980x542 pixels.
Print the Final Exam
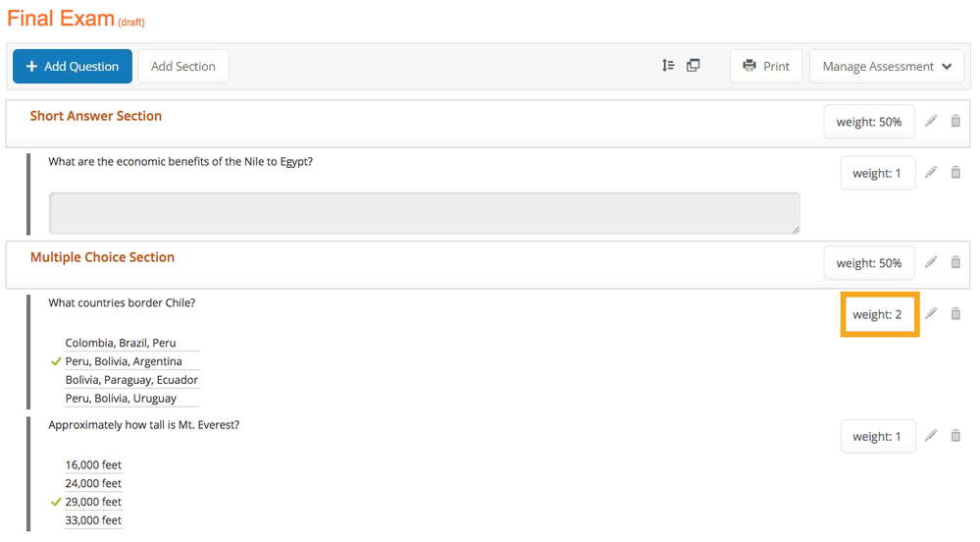click(766, 67)
